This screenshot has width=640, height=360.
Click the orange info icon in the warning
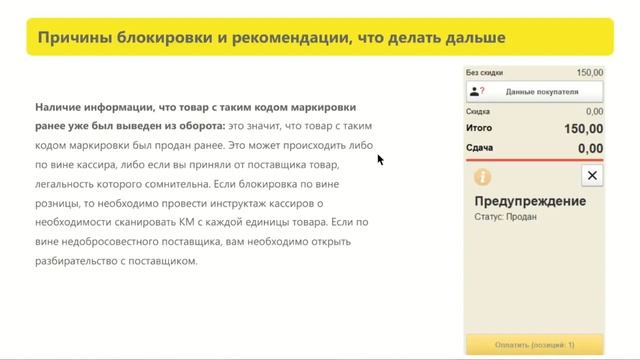(482, 177)
